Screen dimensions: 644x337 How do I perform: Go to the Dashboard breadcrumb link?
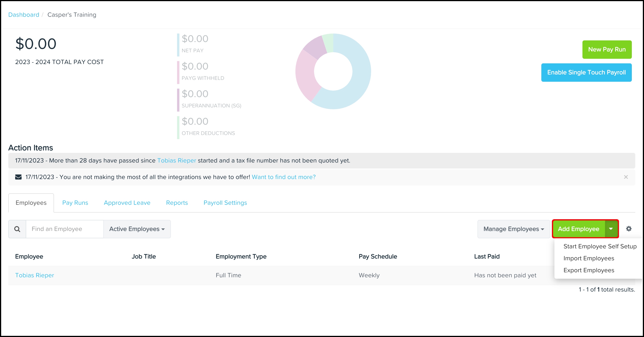point(24,15)
